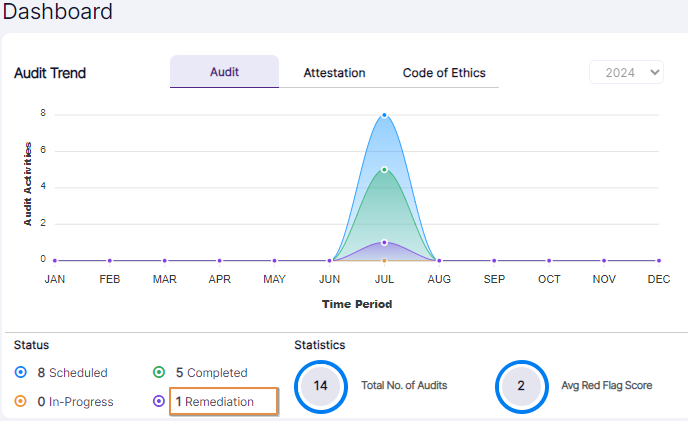Image resolution: width=688 pixels, height=421 pixels.
Task: Click the Total No. of Audits label
Action: coord(403,385)
